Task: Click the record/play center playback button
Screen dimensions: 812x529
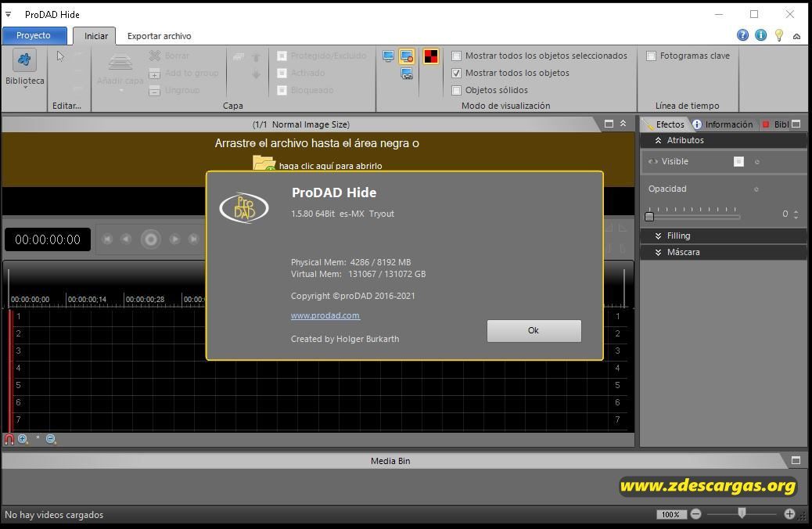Action: [151, 239]
